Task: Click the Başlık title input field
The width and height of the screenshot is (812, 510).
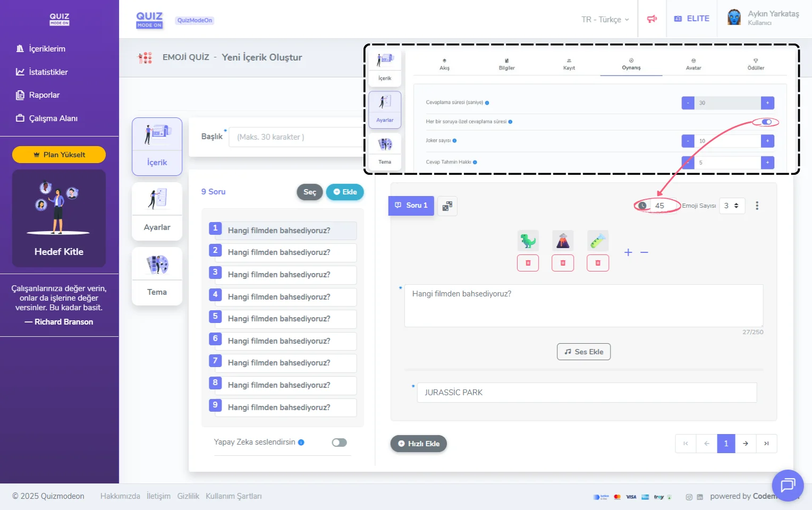Action: click(x=298, y=137)
